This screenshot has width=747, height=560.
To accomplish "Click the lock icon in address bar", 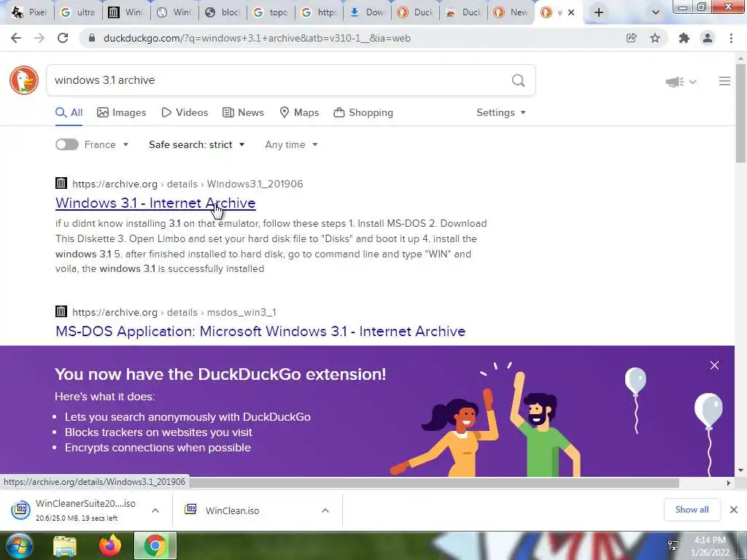I will point(92,38).
